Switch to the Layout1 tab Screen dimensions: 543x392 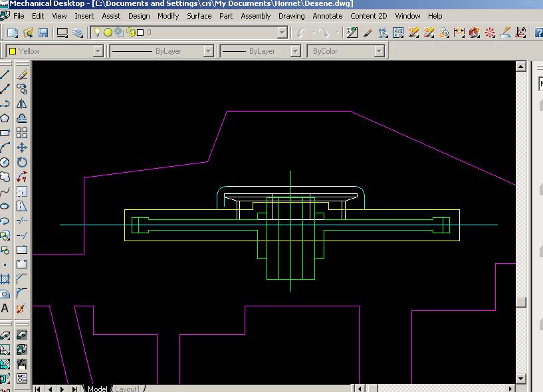pyautogui.click(x=128, y=389)
